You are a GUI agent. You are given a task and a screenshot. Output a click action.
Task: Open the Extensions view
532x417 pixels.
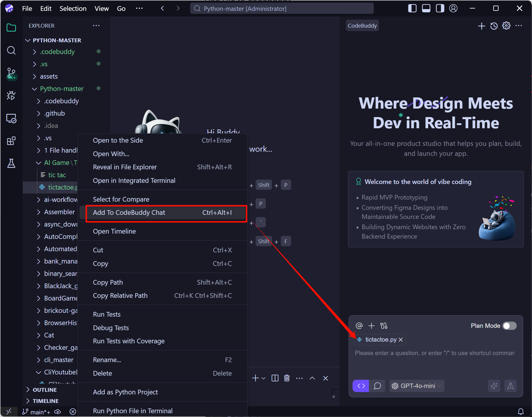(x=11, y=141)
